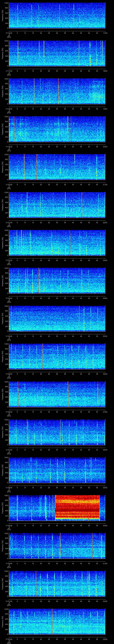The width and height of the screenshot is (114, 644).
Task: Click the 17:29:00 start time label
Action: tap(9, 525)
